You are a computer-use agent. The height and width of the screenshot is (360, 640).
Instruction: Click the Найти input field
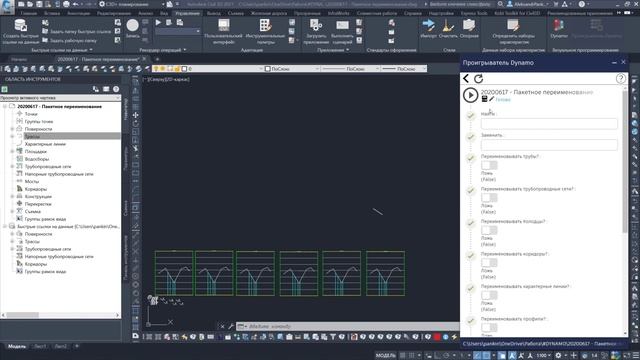click(x=549, y=123)
